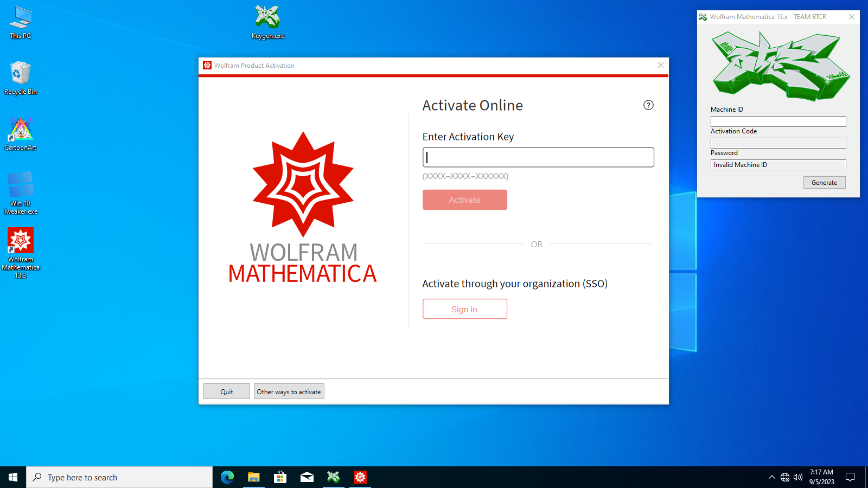Viewport: 868px width, 488px height.
Task: Switch to the keygen taskbar icon
Action: click(333, 477)
